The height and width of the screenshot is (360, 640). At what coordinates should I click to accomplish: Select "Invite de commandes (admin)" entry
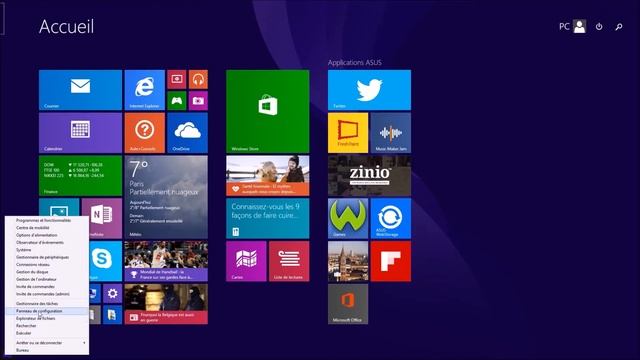click(x=47, y=294)
